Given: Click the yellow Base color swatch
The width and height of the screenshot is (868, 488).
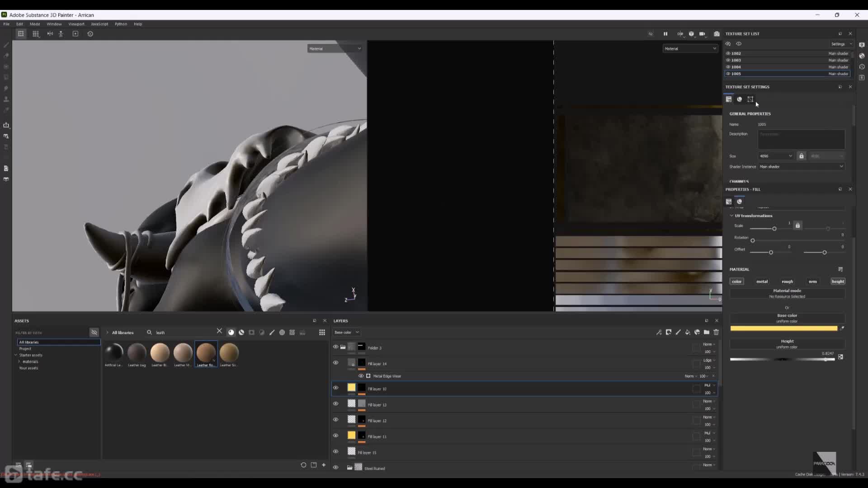Looking at the screenshot, I should (784, 328).
